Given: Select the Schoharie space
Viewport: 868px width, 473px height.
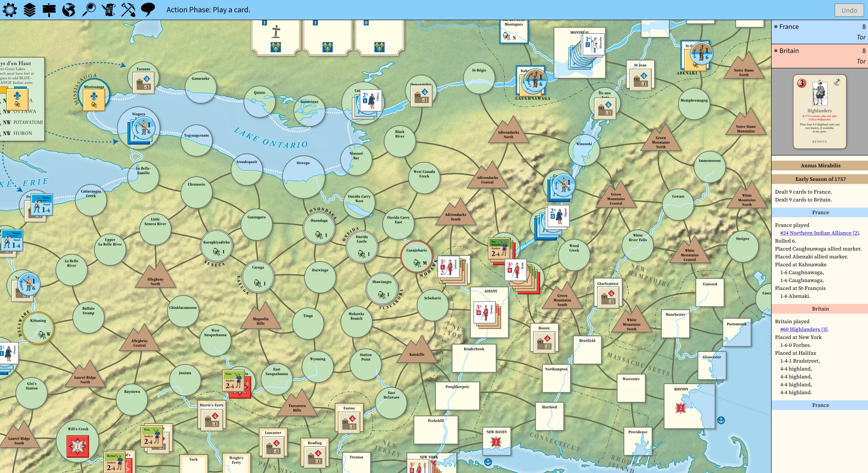Looking at the screenshot, I should coord(433,304).
